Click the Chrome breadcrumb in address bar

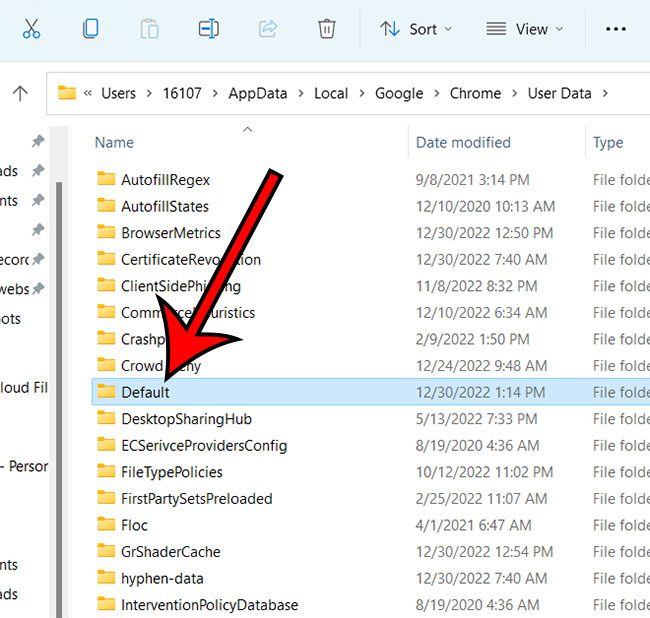point(475,93)
